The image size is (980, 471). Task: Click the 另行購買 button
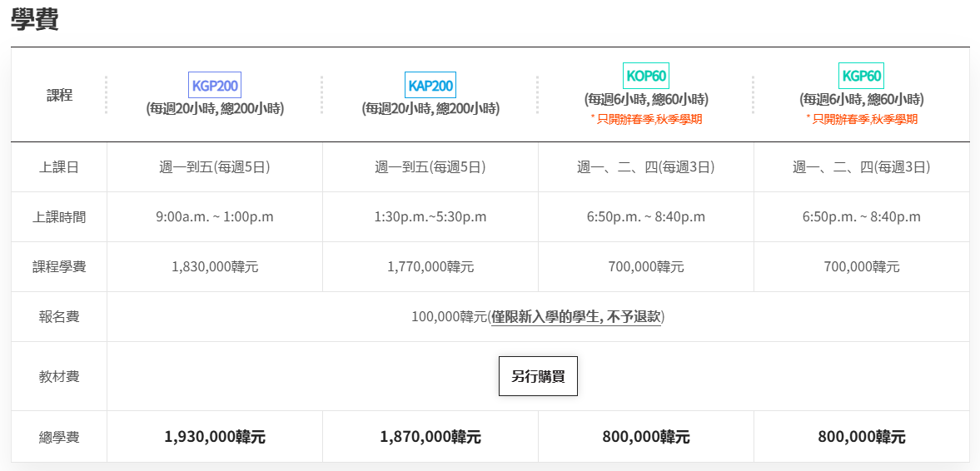538,376
